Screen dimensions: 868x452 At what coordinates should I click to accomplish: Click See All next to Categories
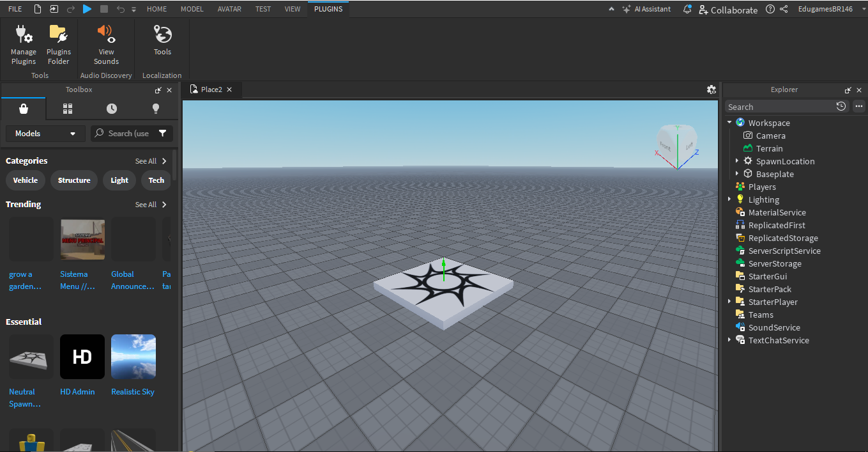pyautogui.click(x=151, y=161)
